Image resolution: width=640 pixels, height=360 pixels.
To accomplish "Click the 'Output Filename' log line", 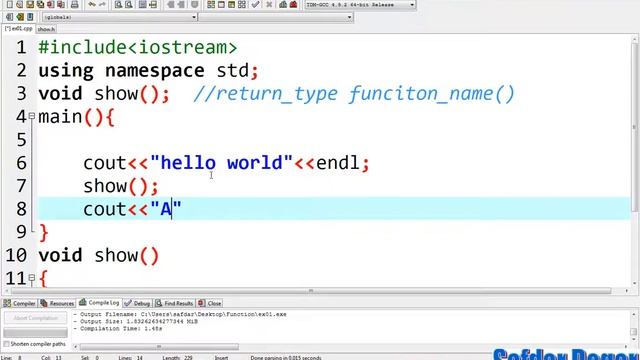I will (x=180, y=314).
